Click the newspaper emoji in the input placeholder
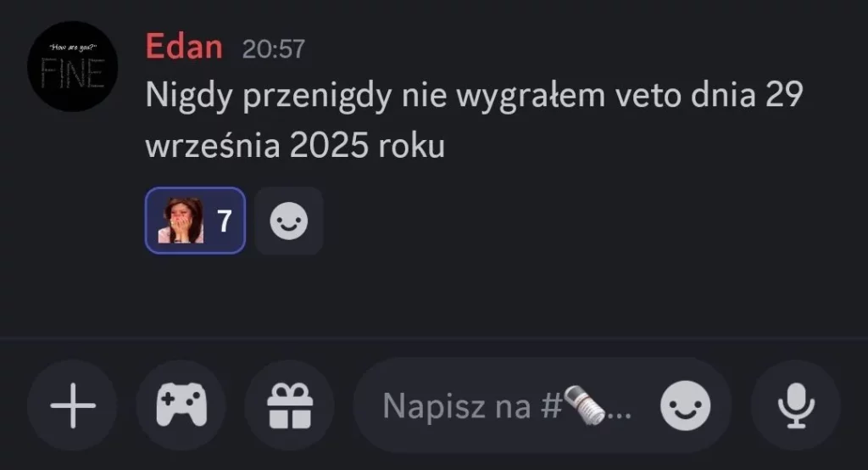Screen dimensions: 868x470 tap(585, 406)
